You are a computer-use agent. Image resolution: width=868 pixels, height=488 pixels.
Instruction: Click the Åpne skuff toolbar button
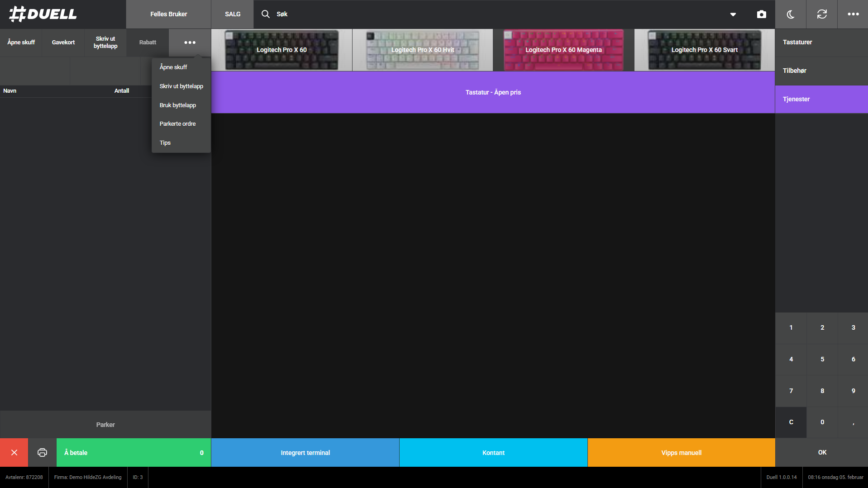21,43
